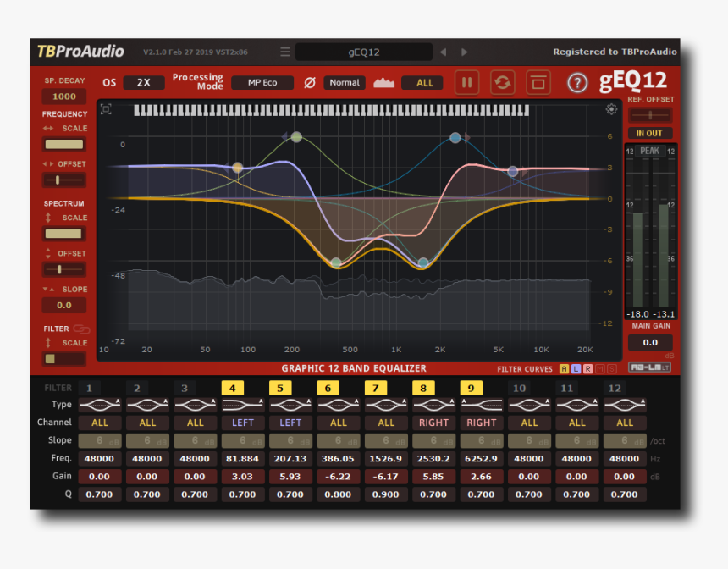Click the reset/refresh arrows icon
Viewport: 728px width, 569px height.
pyautogui.click(x=503, y=82)
